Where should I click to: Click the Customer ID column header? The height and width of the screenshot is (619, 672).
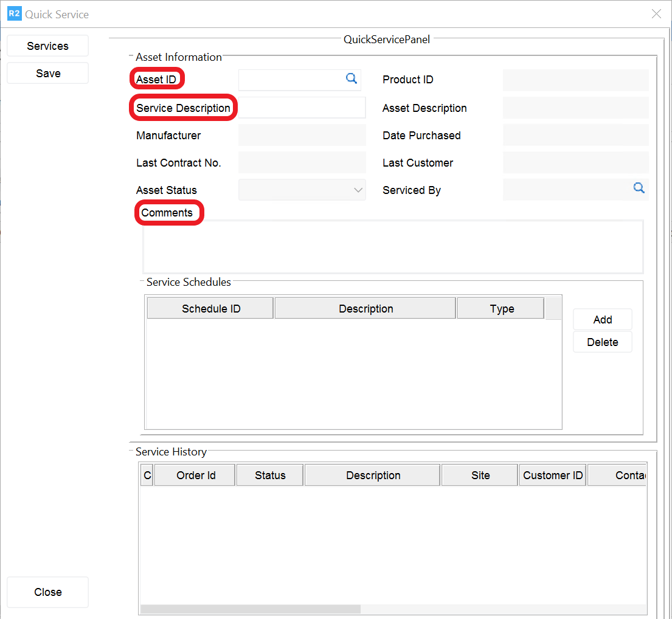552,475
